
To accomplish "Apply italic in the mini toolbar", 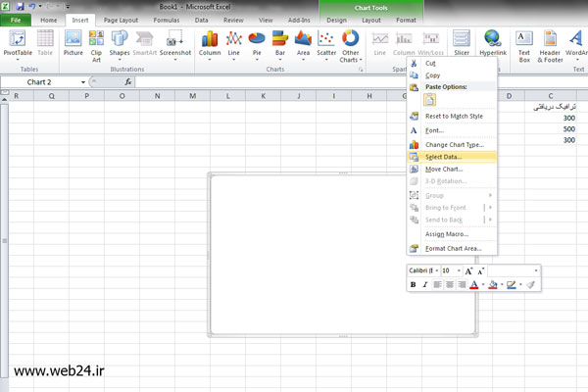I will click(x=425, y=285).
